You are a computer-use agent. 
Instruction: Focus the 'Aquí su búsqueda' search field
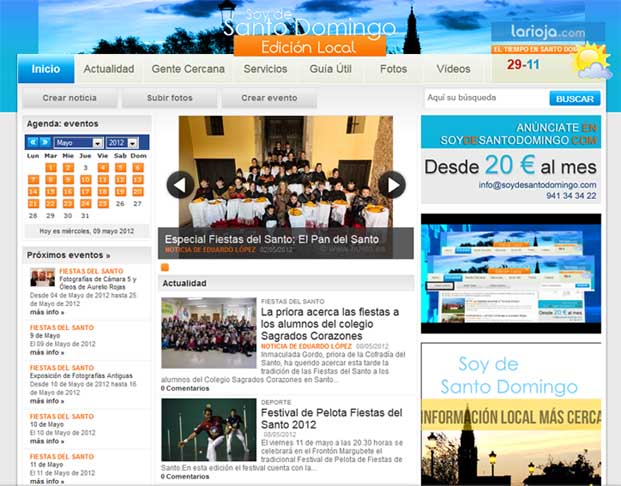(487, 98)
